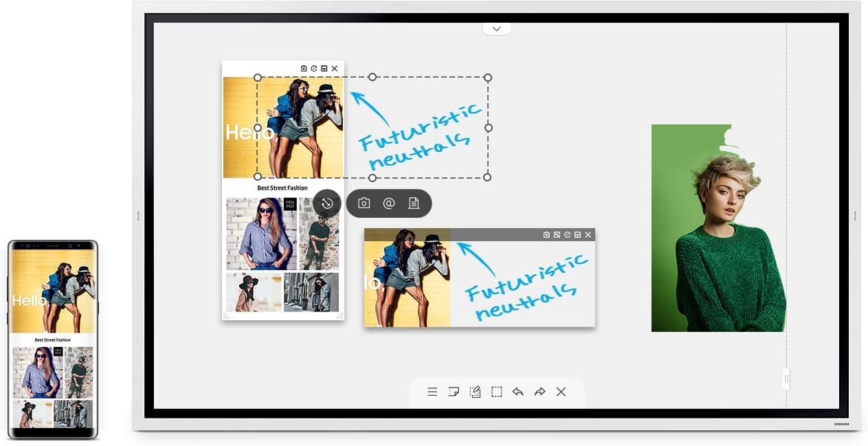
Task: Click the right-side page scroll handle
Action: click(786, 379)
